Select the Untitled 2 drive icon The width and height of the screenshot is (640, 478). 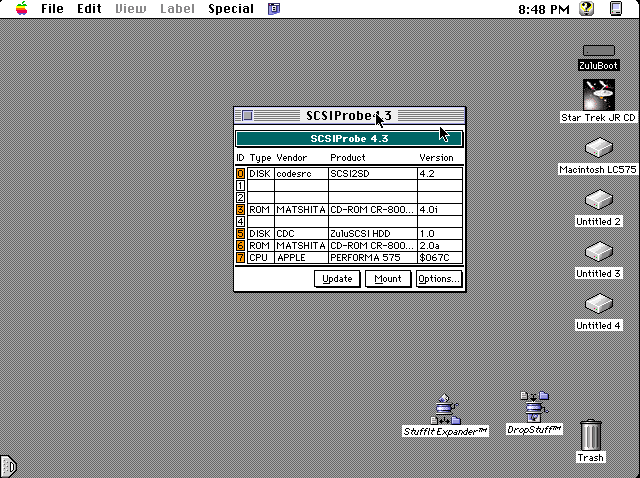599,200
